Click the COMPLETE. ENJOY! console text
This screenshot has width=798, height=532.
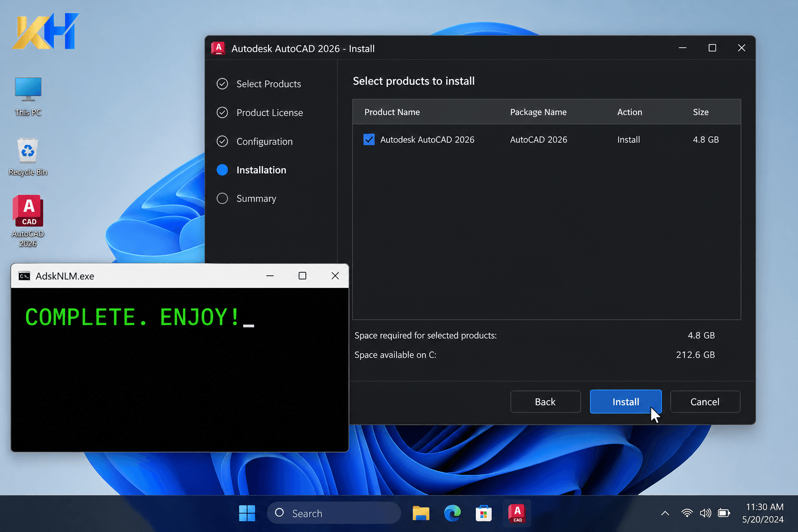pos(133,317)
